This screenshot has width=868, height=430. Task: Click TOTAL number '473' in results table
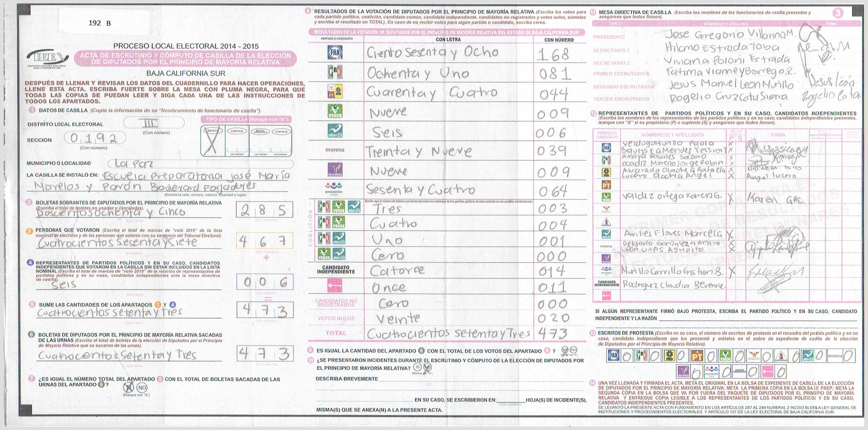(552, 334)
